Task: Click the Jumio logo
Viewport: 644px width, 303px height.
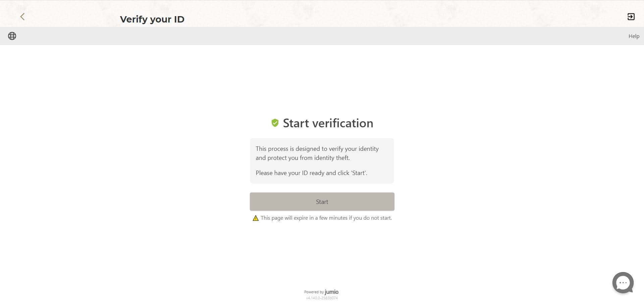Action: pyautogui.click(x=331, y=292)
